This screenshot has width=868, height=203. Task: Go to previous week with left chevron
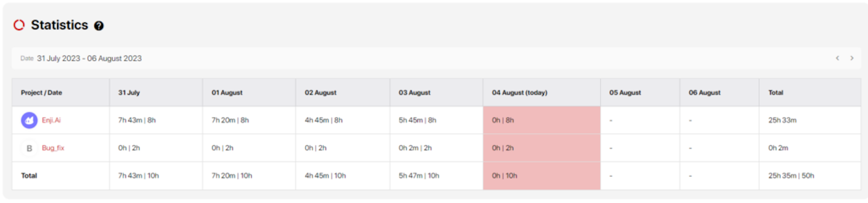(837, 58)
